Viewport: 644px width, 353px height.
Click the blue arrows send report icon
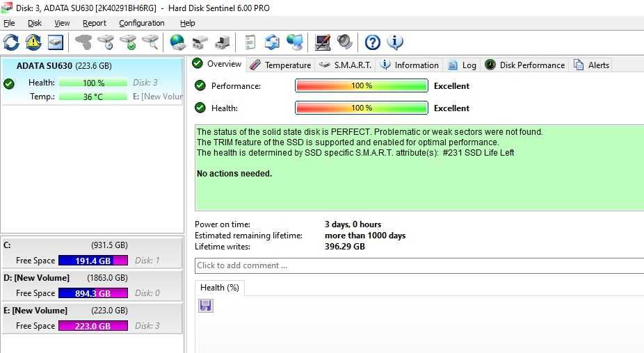pyautogui.click(x=272, y=42)
